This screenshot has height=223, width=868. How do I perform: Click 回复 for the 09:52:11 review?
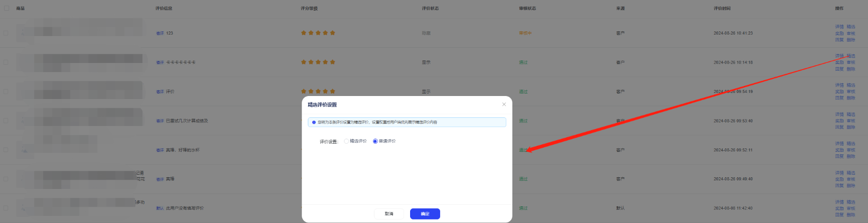(x=839, y=156)
